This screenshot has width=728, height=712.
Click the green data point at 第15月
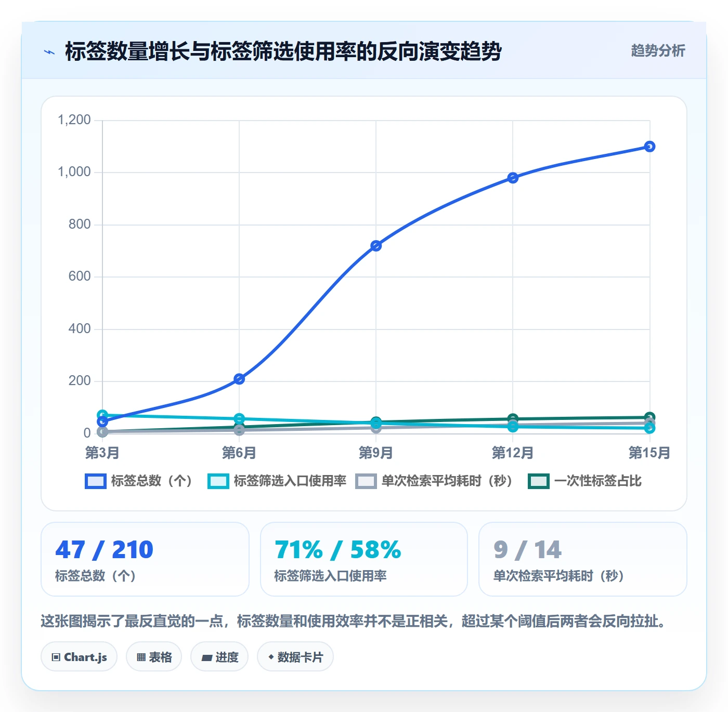tap(649, 417)
